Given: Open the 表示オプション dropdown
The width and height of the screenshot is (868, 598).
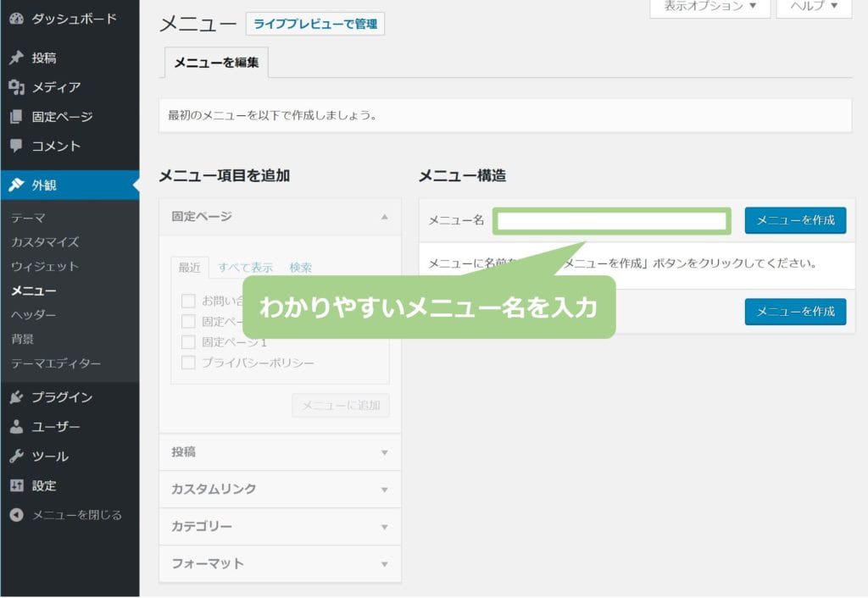Looking at the screenshot, I should tap(709, 7).
